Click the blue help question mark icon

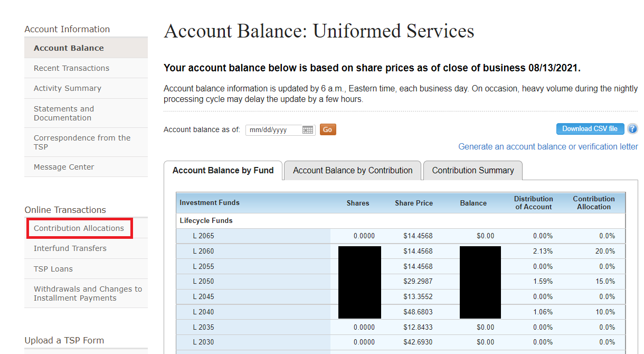point(632,129)
